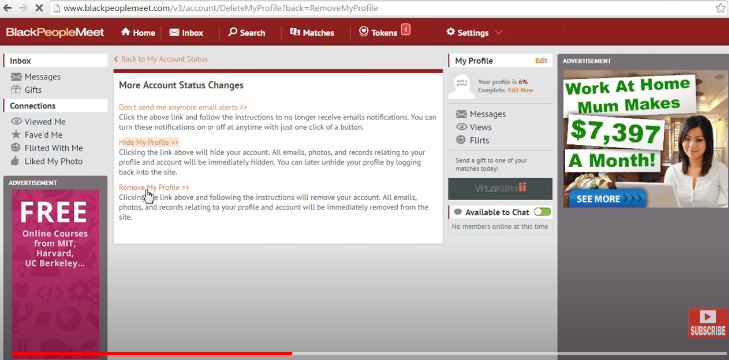Click More Account Status Changes heading
Screen dimensions: 729x360
click(x=181, y=85)
